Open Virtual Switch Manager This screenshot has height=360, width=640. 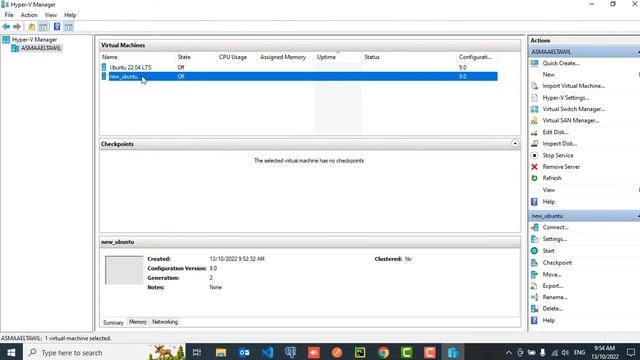click(573, 109)
